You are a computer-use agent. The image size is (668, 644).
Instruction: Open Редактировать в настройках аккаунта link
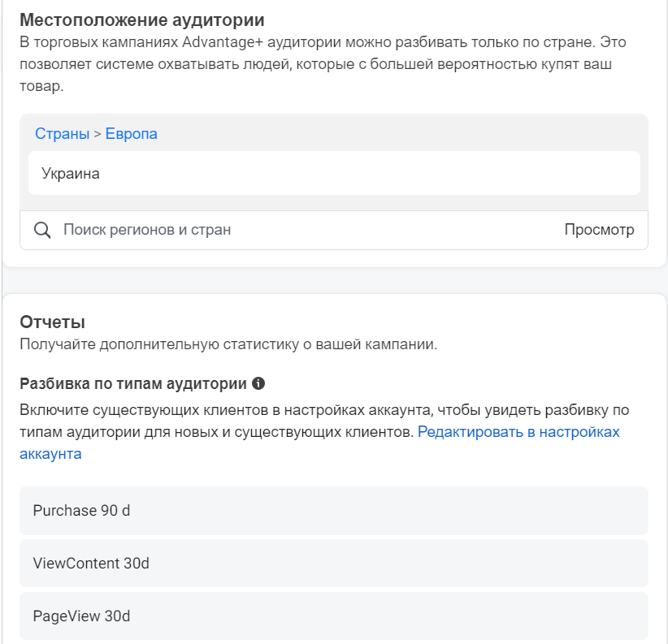click(518, 432)
